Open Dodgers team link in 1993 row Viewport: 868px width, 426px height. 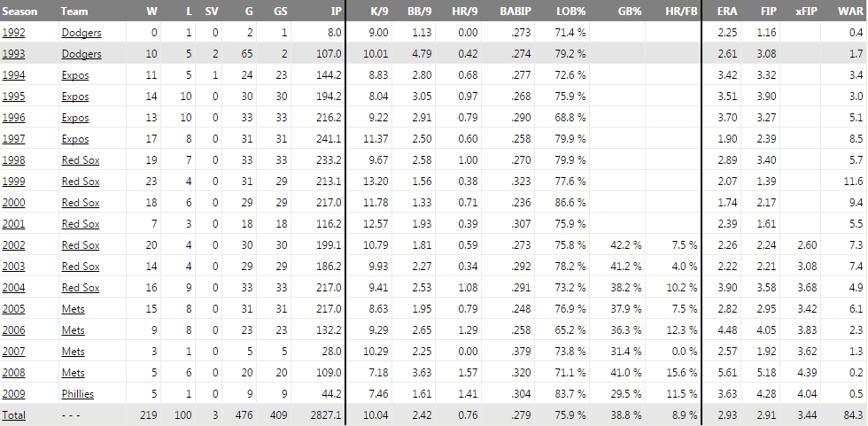click(x=81, y=54)
